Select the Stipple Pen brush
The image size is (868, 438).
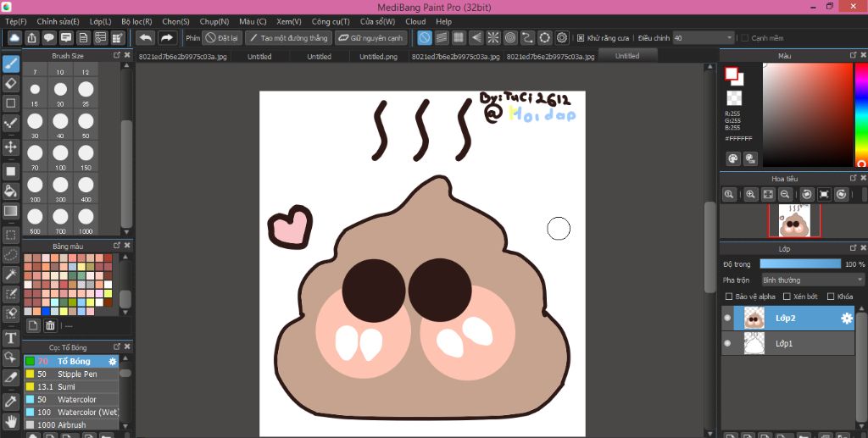pos(71,374)
